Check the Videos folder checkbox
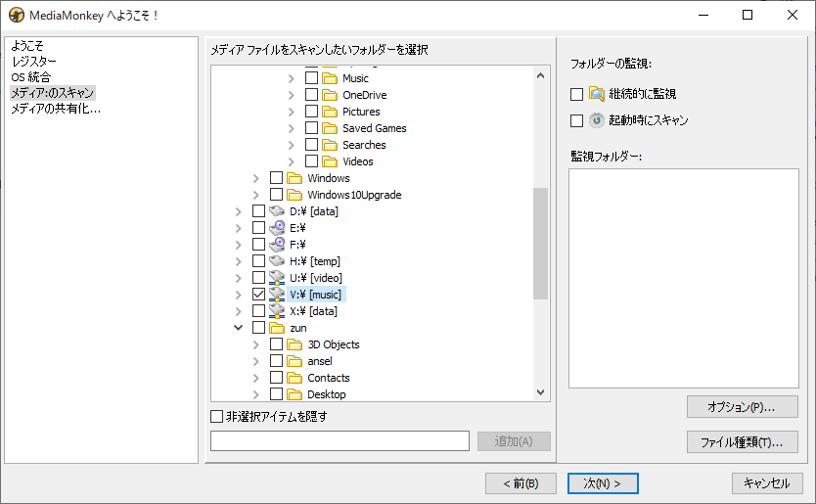This screenshot has height=504, width=816. click(311, 161)
